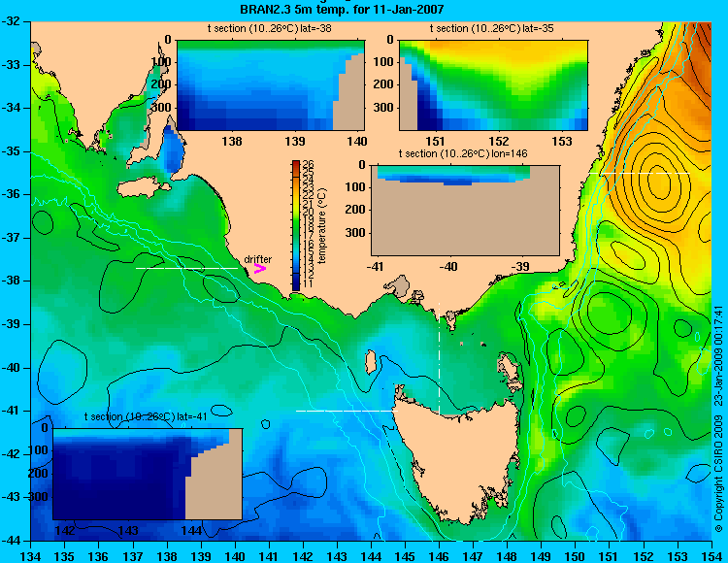Click the 'drifter' label text
This screenshot has width=728, height=563.
pos(257,259)
